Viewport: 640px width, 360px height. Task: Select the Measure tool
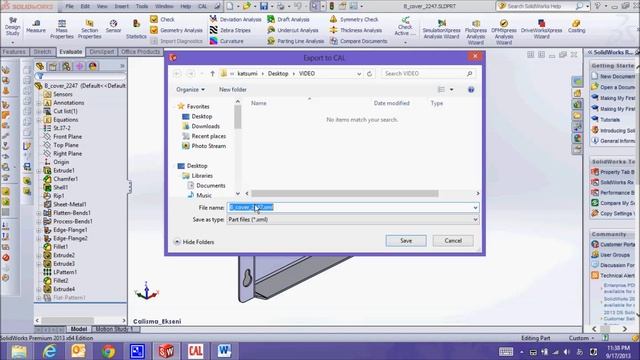click(x=36, y=27)
